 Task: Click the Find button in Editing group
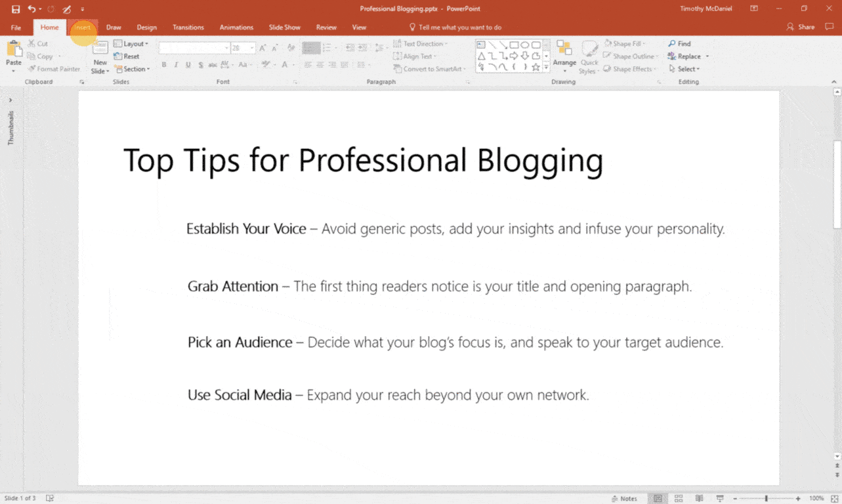click(x=680, y=44)
